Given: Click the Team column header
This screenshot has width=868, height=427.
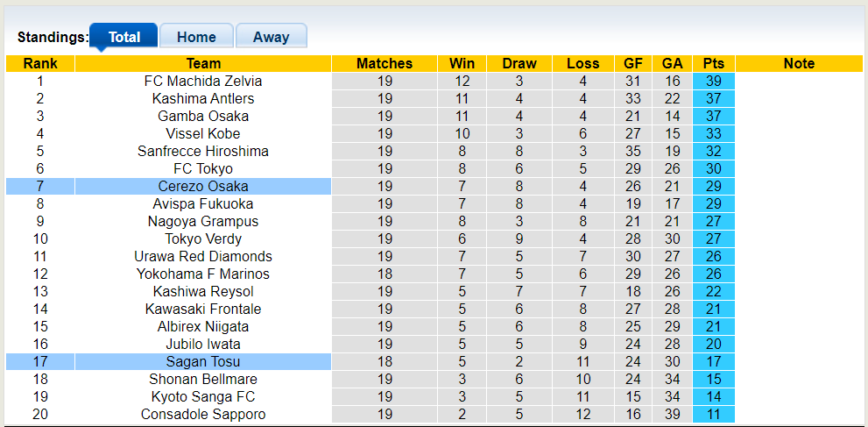Looking at the screenshot, I should tap(203, 63).
